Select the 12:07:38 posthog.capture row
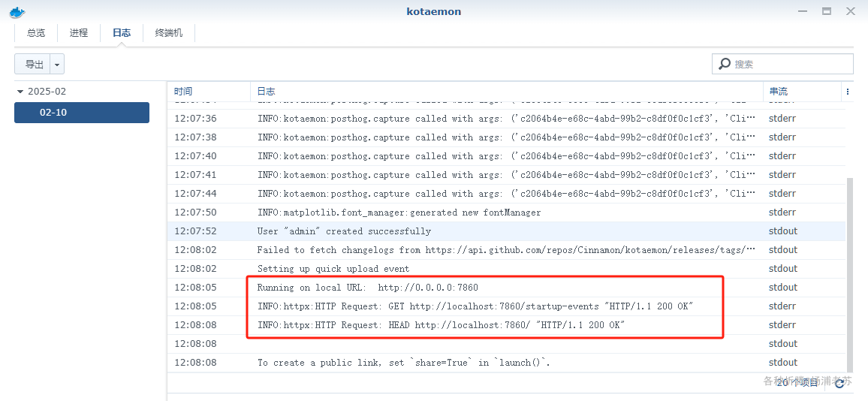Image resolution: width=868 pixels, height=401 pixels. click(507, 137)
